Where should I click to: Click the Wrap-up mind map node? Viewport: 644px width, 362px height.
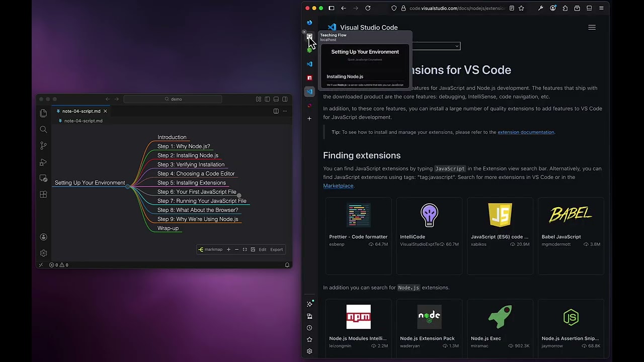click(168, 228)
